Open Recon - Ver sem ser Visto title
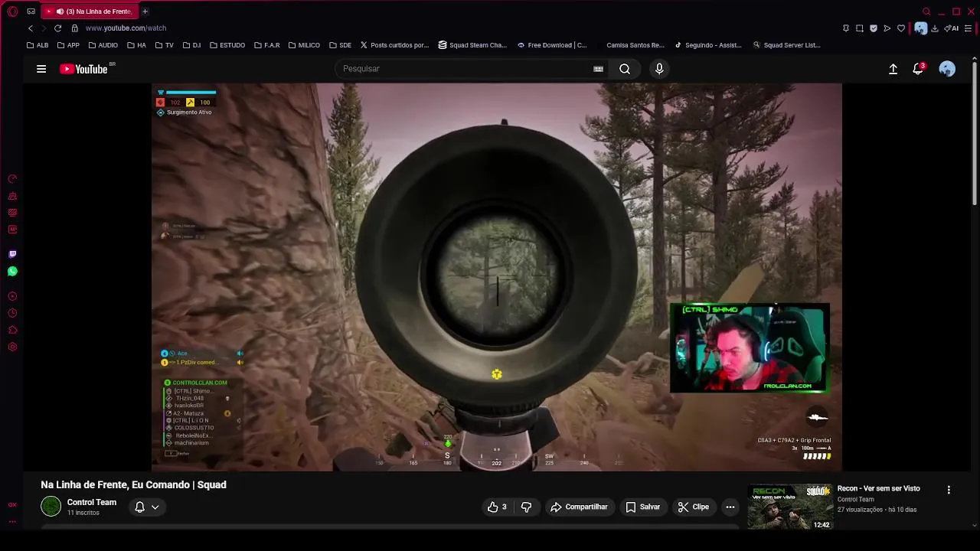Viewport: 980px width, 551px height. (x=879, y=488)
